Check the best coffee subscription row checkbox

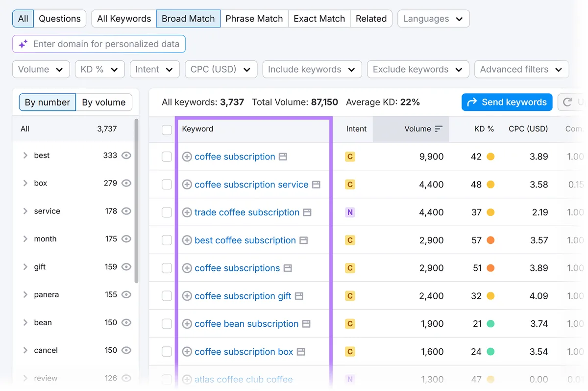[167, 240]
